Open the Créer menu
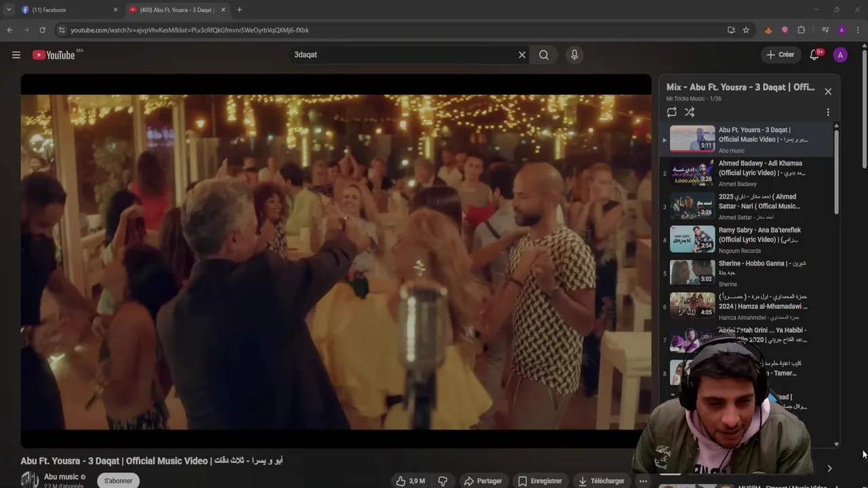The height and width of the screenshot is (488, 868). (x=780, y=55)
